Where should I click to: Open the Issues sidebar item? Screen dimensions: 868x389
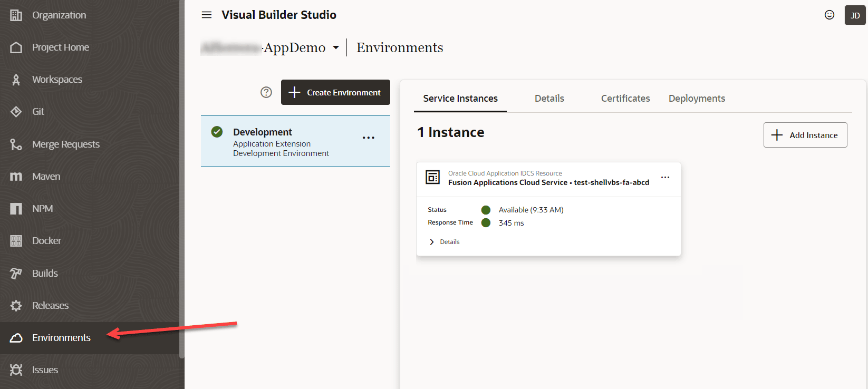(x=45, y=370)
